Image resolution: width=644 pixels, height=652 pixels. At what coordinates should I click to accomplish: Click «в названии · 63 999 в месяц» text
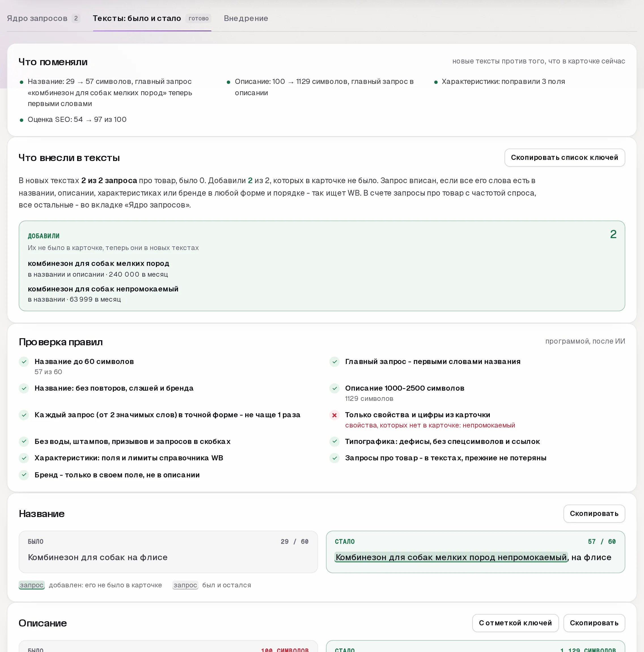pyautogui.click(x=74, y=300)
